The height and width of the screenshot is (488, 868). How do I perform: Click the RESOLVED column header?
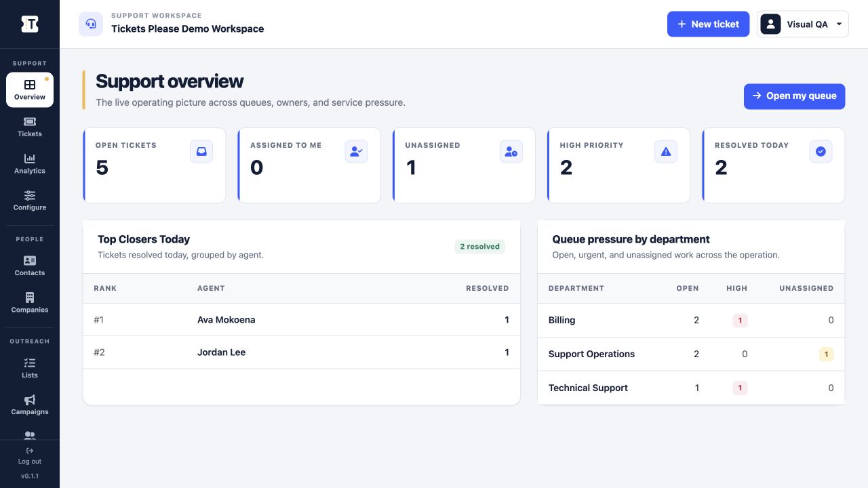[487, 288]
